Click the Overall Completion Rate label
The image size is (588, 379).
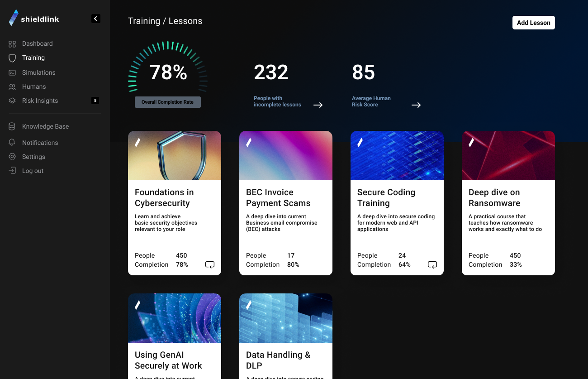coord(167,102)
